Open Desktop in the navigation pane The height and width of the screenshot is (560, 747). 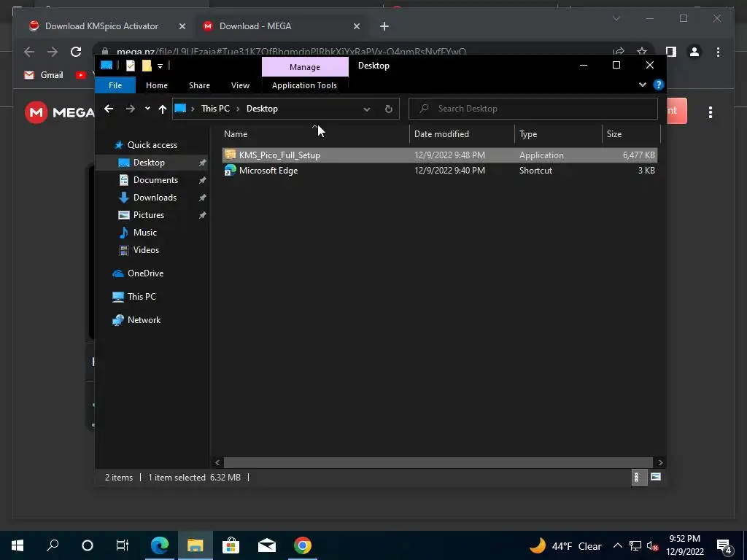click(x=149, y=163)
